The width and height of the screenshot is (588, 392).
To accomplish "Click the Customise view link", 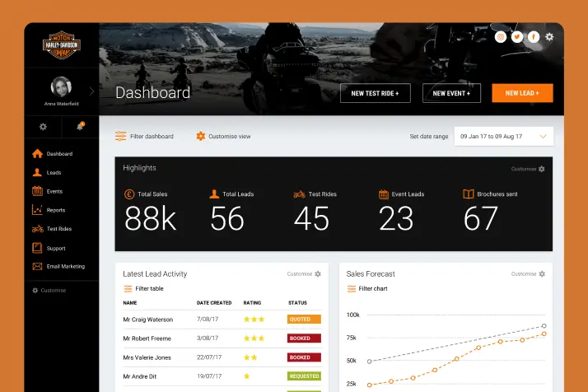I will coord(230,137).
